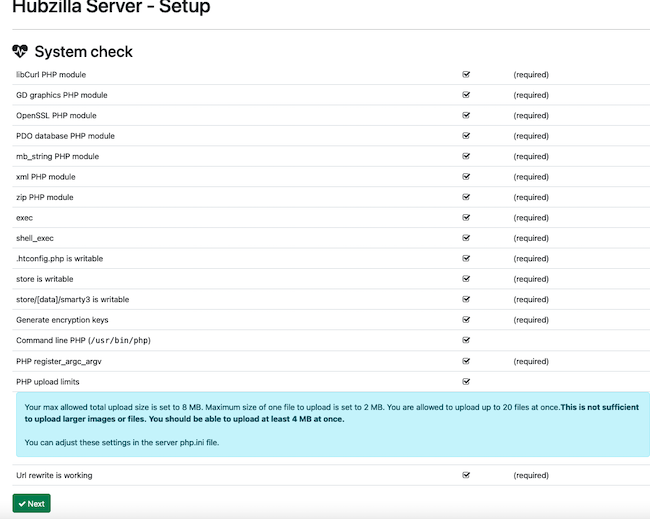Screen dimensions: 650x519
Task: Click the PHP upload limits check mark
Action: [466, 381]
